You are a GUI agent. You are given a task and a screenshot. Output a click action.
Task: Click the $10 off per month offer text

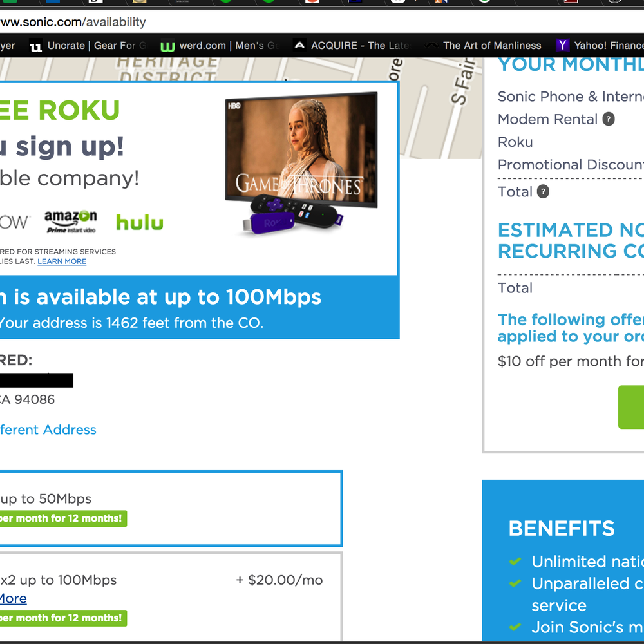(571, 361)
